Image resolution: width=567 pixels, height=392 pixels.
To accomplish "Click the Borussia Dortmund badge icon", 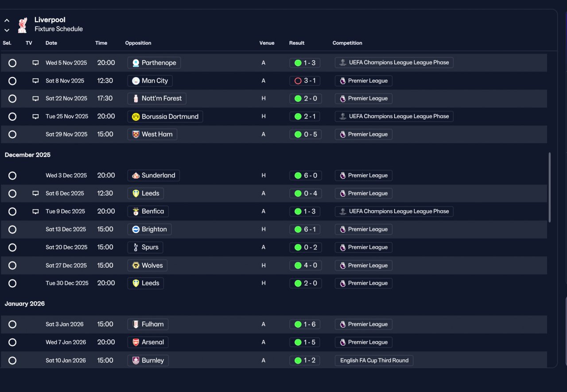I will click(136, 117).
